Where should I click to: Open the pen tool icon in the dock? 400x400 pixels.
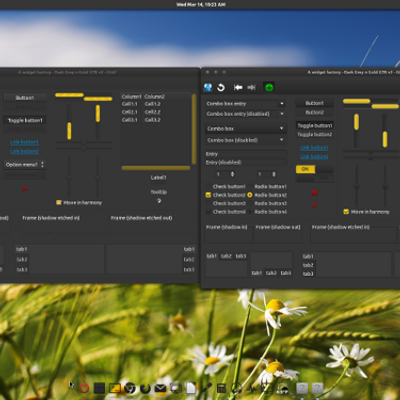[x=206, y=388]
